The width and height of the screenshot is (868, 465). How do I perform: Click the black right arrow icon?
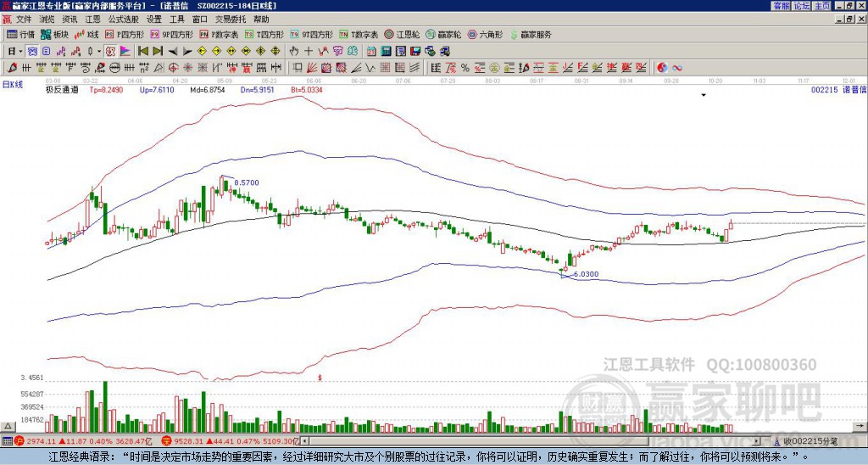click(x=187, y=52)
